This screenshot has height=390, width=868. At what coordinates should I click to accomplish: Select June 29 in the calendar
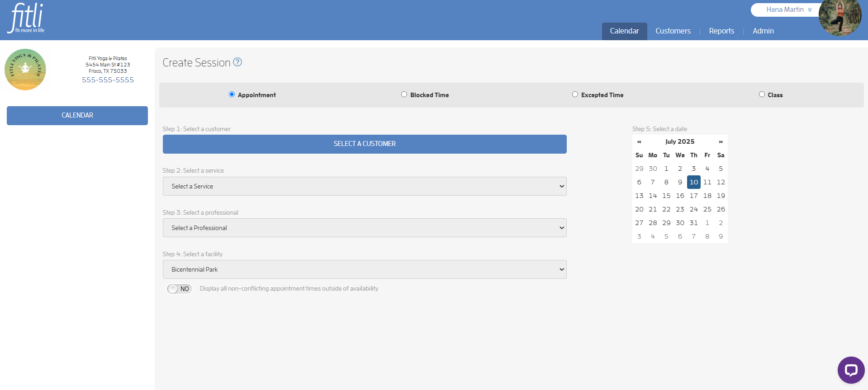point(639,169)
